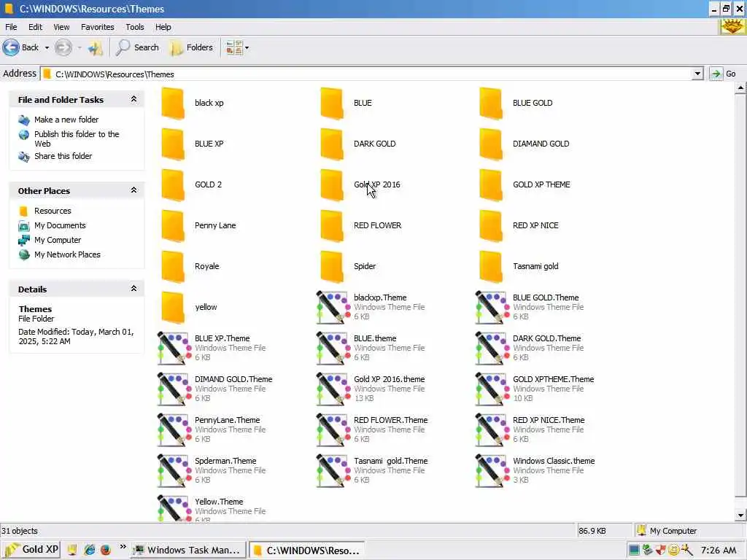This screenshot has height=560, width=747.
Task: Select the yellow folder icon
Action: point(172,308)
